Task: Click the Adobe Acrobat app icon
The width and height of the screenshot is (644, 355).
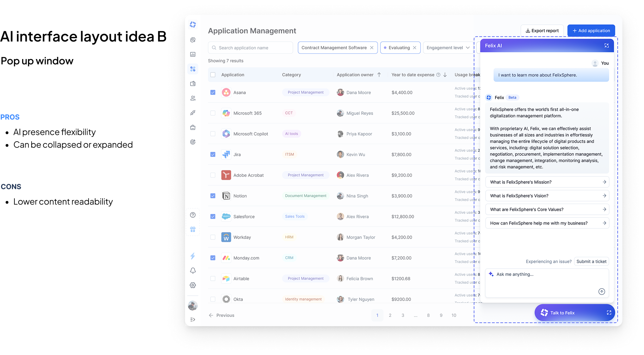Action: [226, 175]
